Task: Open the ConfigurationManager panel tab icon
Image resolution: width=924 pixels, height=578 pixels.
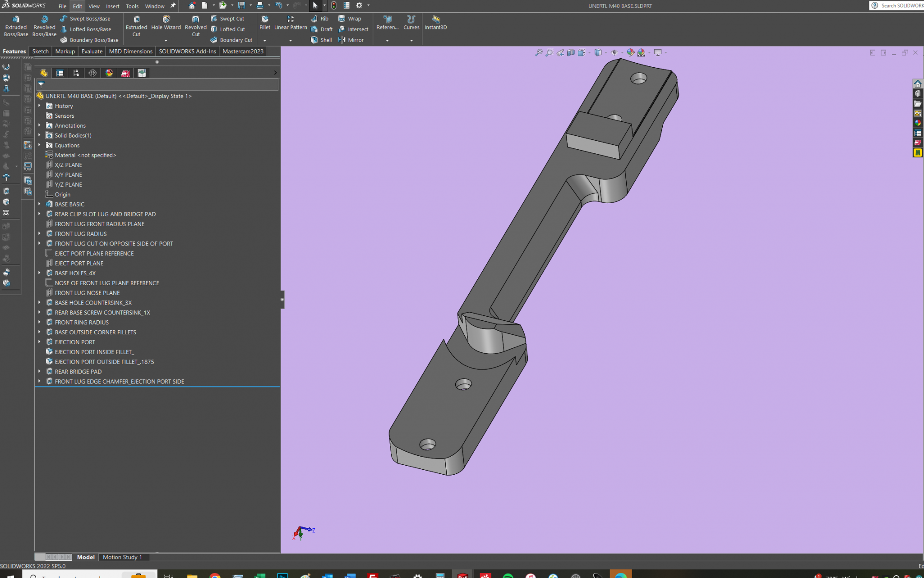Action: coord(76,73)
